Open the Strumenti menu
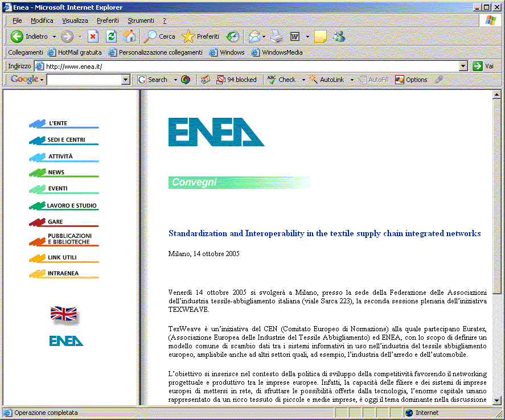This screenshot has height=420, width=505. pyautogui.click(x=141, y=20)
